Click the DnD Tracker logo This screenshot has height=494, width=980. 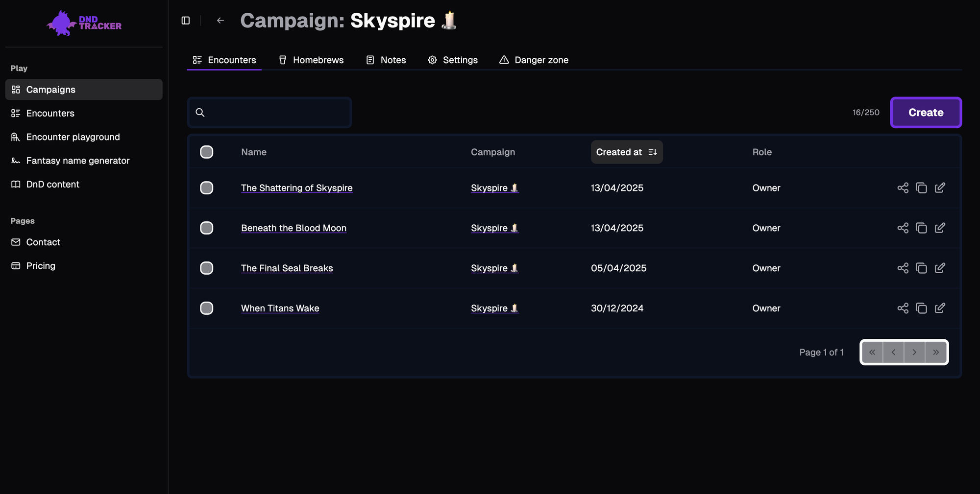pyautogui.click(x=84, y=23)
